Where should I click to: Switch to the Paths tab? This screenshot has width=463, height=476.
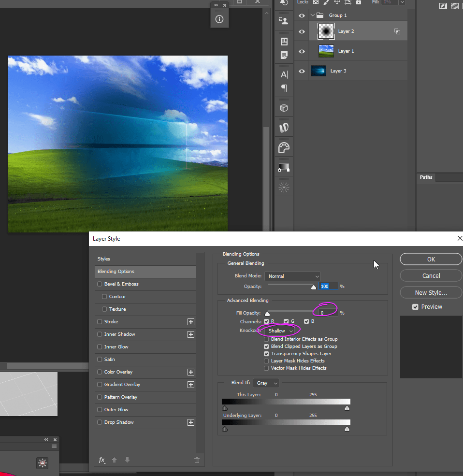point(426,177)
